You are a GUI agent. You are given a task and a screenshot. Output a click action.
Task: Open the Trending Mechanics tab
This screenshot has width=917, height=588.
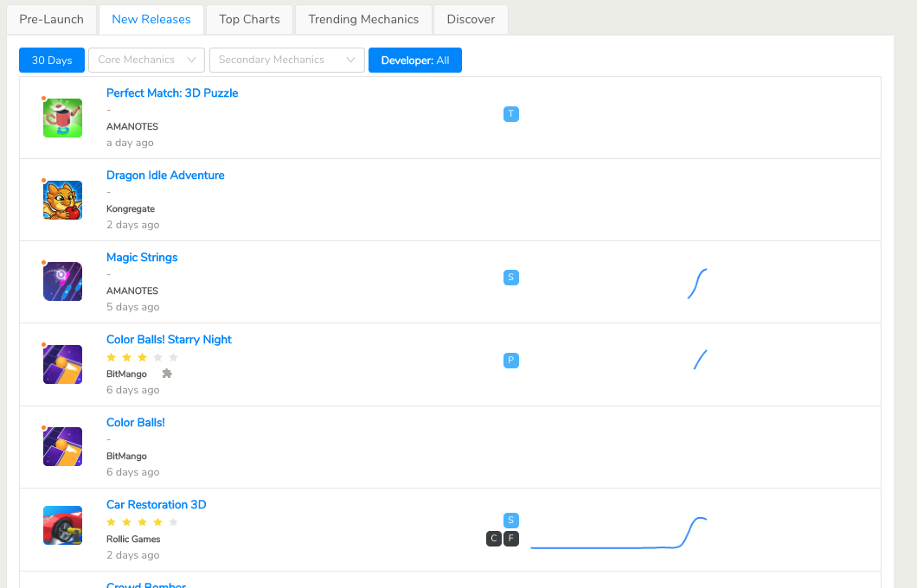pyautogui.click(x=363, y=19)
